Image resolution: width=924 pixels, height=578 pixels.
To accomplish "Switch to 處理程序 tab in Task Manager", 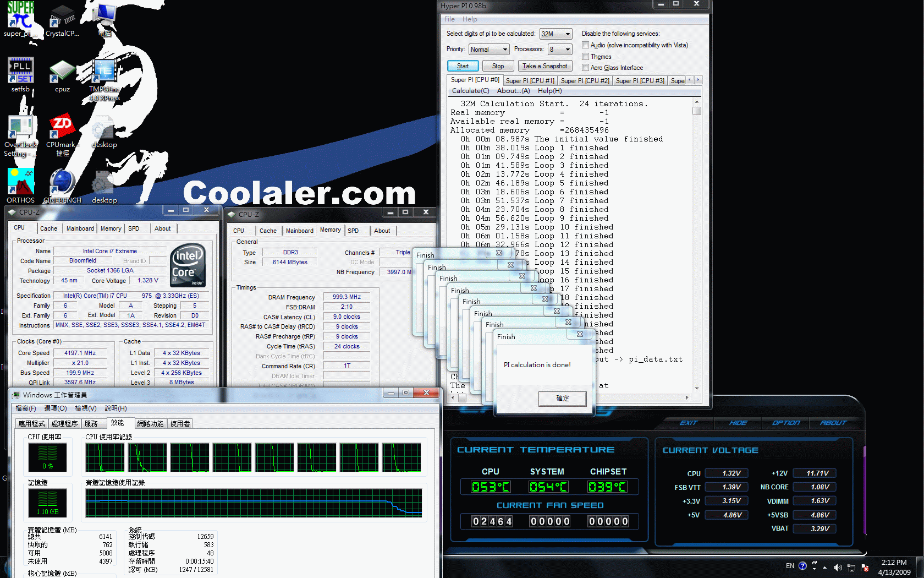I will click(x=64, y=423).
